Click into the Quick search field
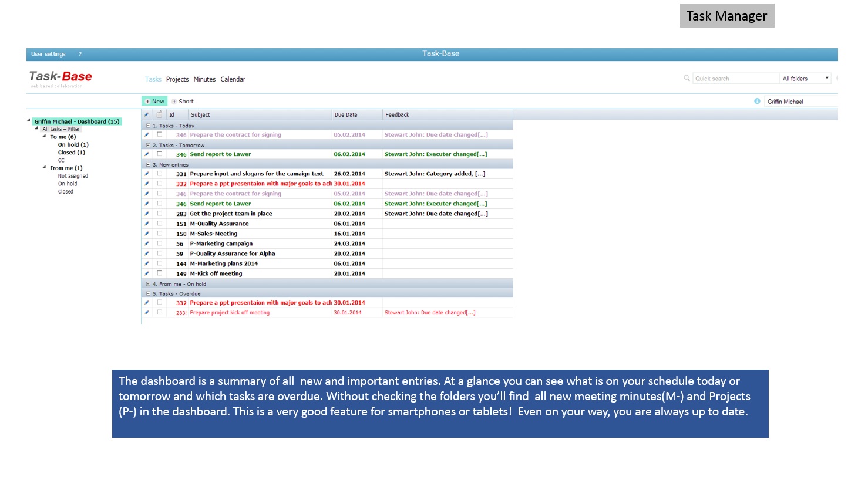The image size is (868, 487). (736, 79)
